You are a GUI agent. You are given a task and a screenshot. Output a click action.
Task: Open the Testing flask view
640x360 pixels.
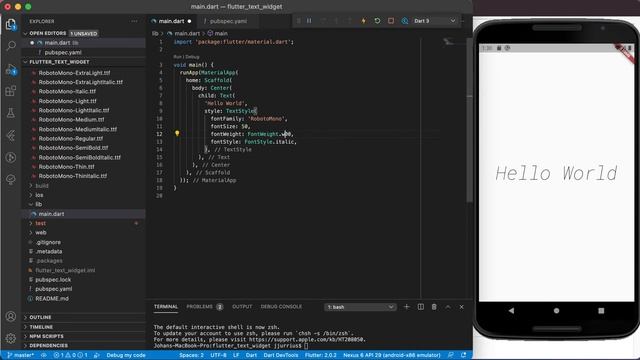click(x=11, y=113)
